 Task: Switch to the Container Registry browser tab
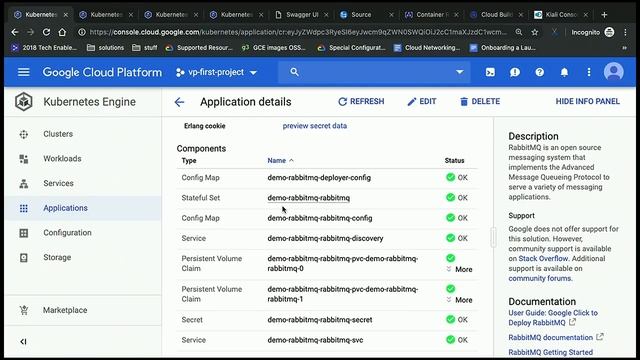tap(431, 15)
